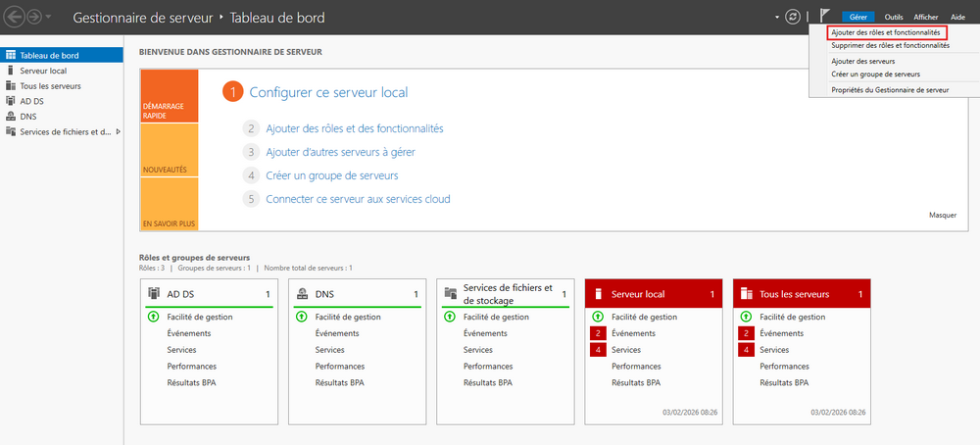This screenshot has width=980, height=445.
Task: Click the AD DS icon in sidebar
Action: point(11,100)
